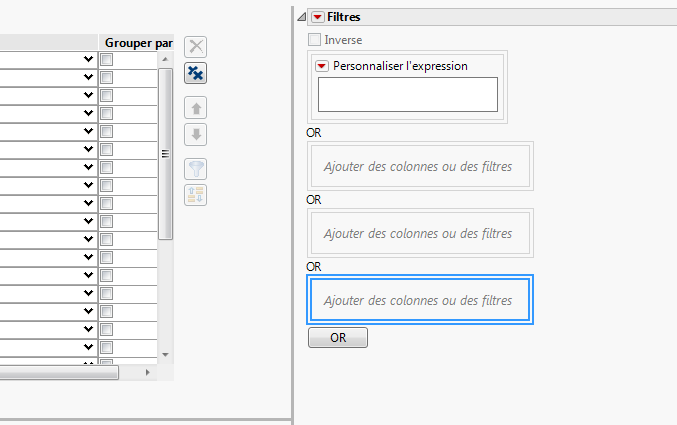Toggle the Inverse checkbox
This screenshot has height=425, width=677.
pos(315,40)
